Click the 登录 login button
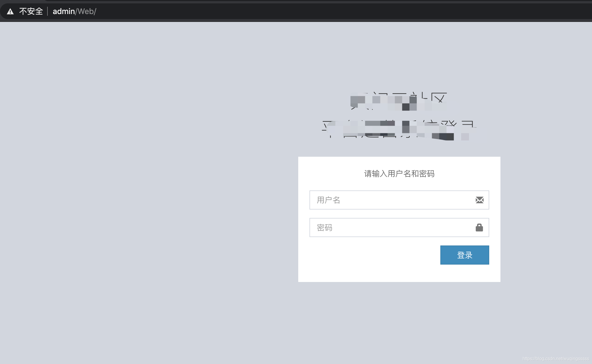This screenshot has width=592, height=364. point(464,255)
